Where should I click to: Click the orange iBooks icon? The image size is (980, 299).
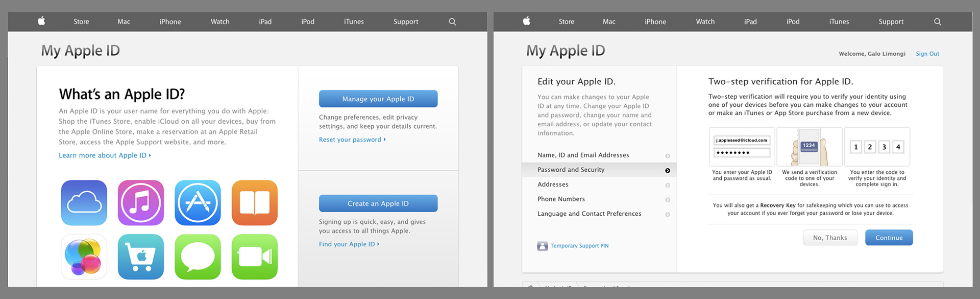point(255,203)
